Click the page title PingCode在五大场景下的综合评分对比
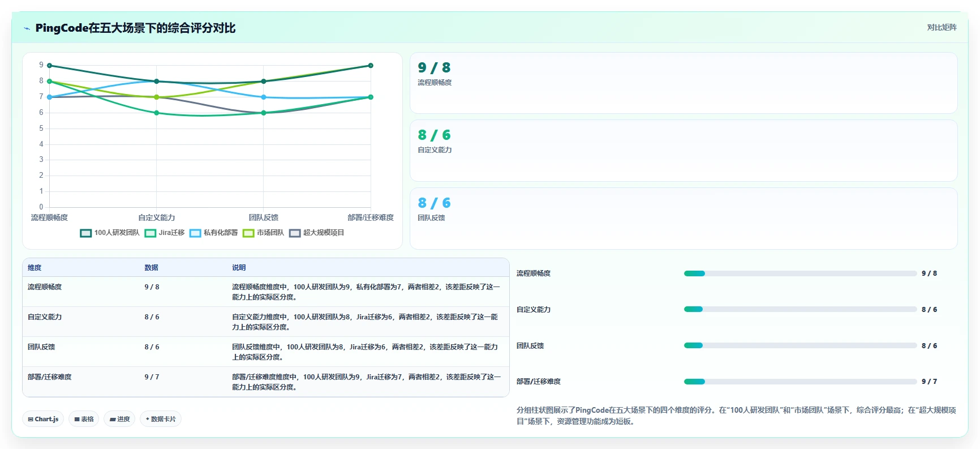980x449 pixels. click(135, 28)
